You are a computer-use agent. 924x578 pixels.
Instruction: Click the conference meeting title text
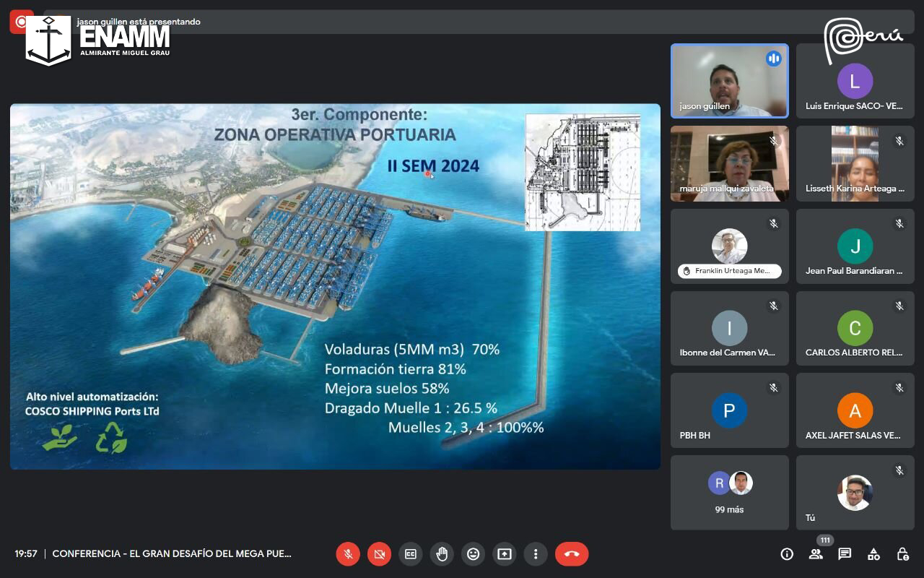point(172,554)
